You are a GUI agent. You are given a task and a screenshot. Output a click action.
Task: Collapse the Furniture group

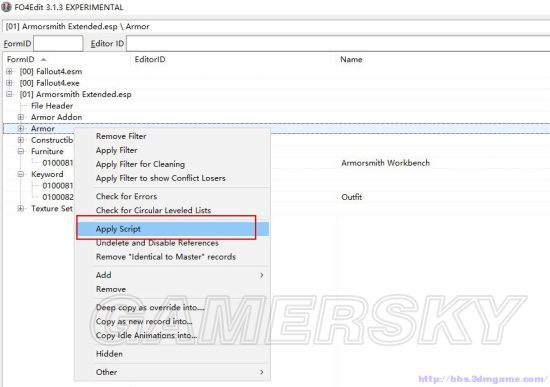[x=21, y=151]
